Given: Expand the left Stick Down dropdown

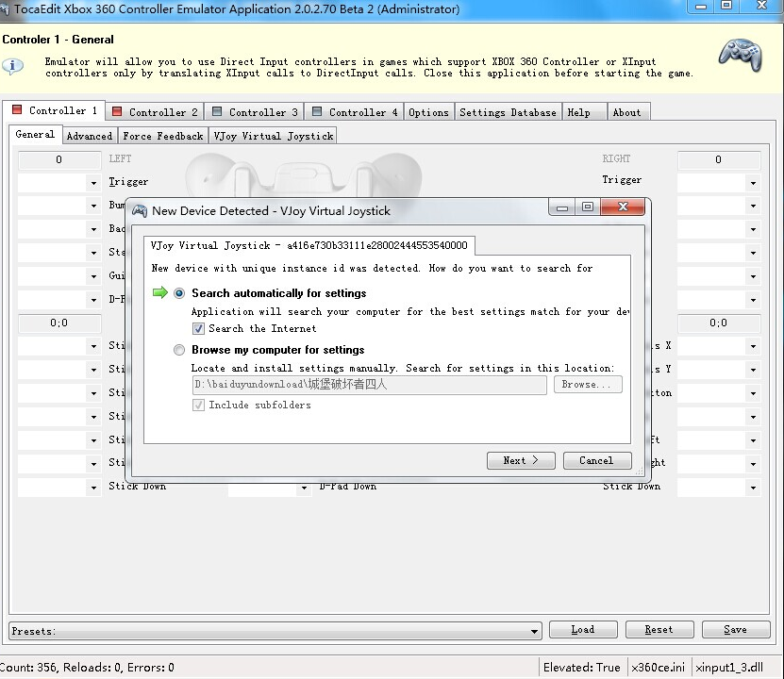Looking at the screenshot, I should 93,488.
